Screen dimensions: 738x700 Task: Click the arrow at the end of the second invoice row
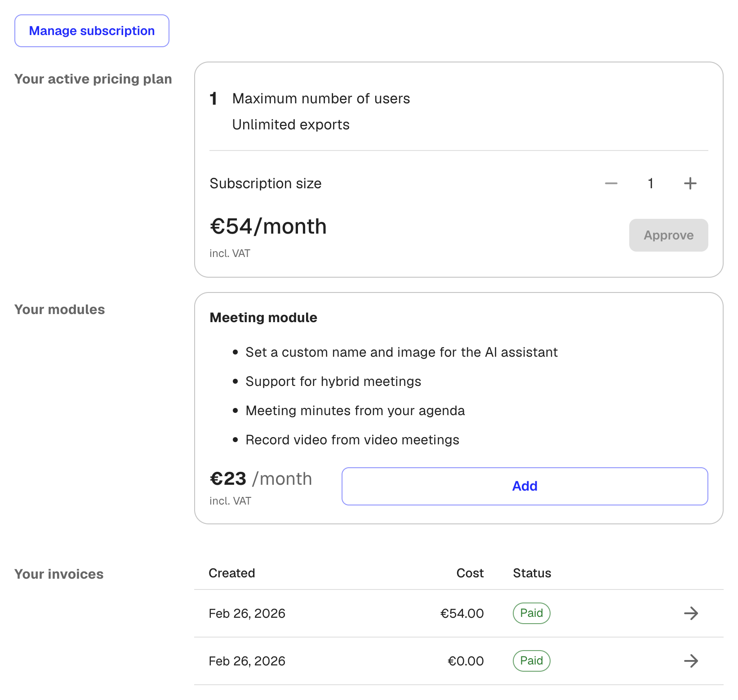pos(691,661)
